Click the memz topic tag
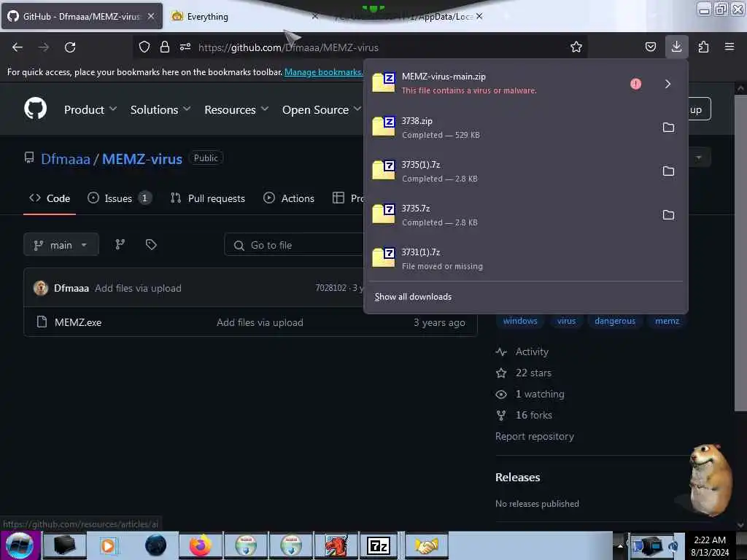 pyautogui.click(x=667, y=321)
